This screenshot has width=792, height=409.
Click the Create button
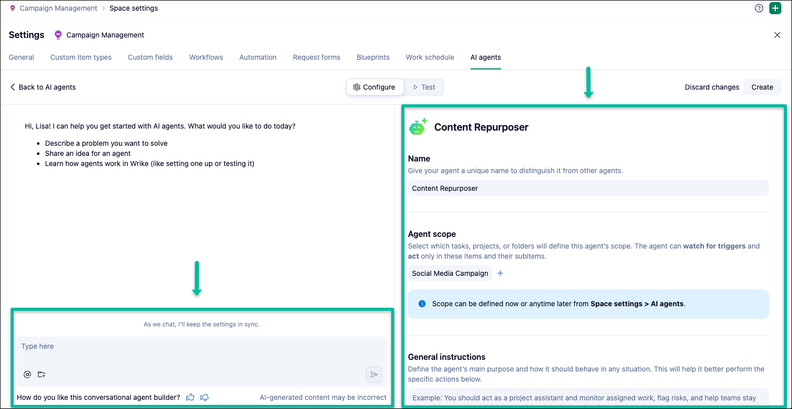pyautogui.click(x=762, y=87)
